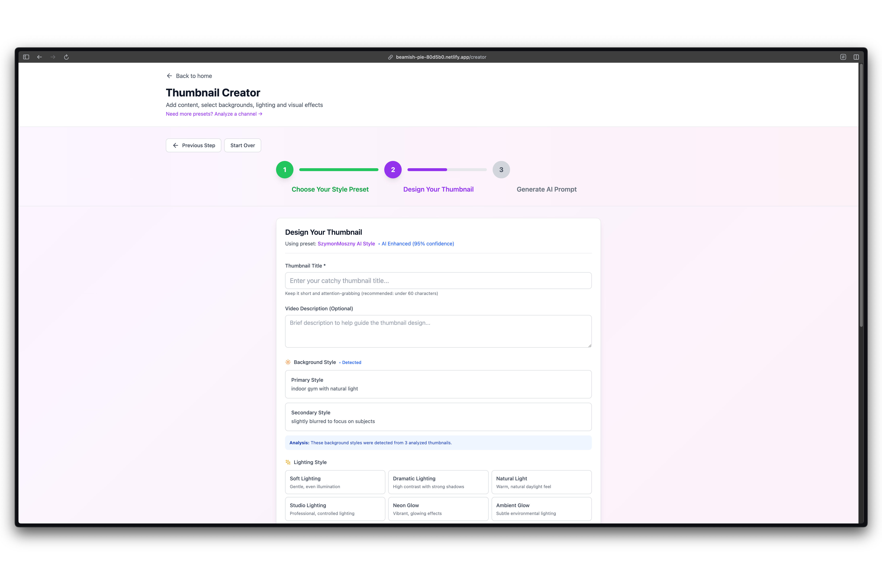Screen dimensions: 882x588
Task: Select the Dramatic Lighting option
Action: 438,482
